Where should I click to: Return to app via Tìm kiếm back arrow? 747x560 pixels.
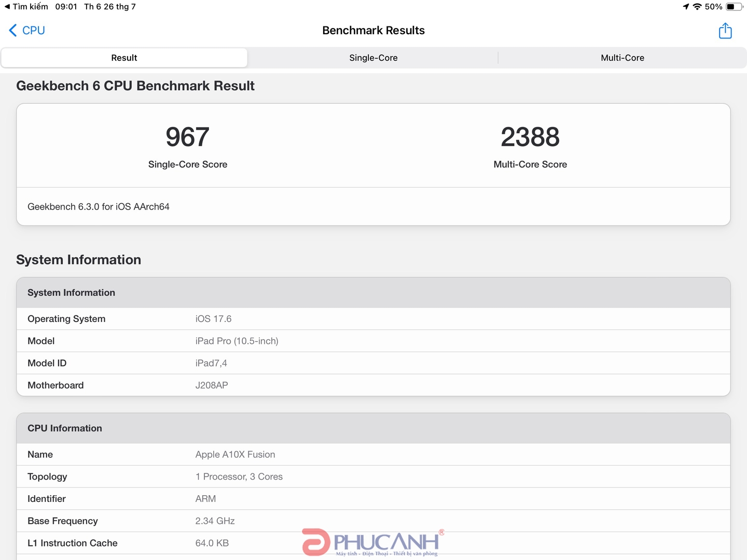(26, 7)
